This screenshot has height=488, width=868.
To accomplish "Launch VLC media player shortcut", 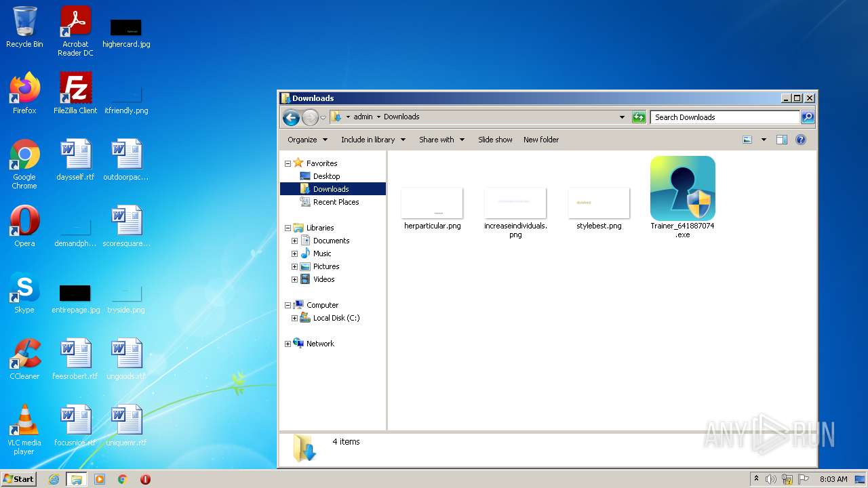I will click(24, 429).
